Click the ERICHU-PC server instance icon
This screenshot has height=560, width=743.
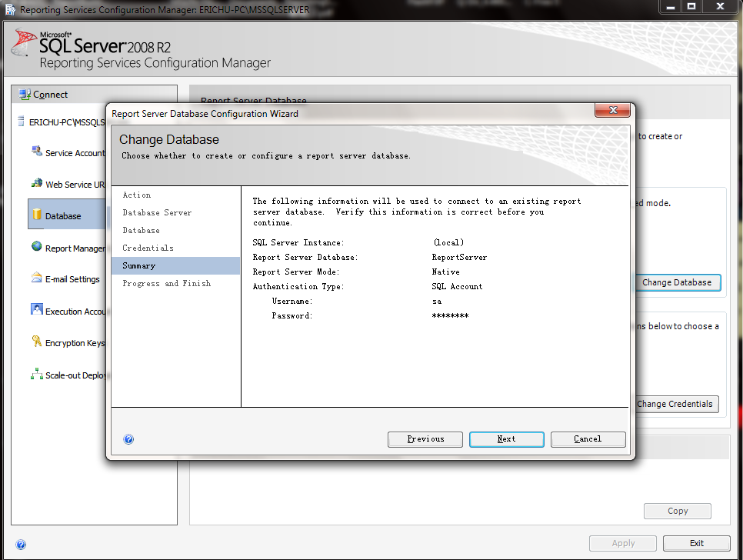click(x=21, y=122)
